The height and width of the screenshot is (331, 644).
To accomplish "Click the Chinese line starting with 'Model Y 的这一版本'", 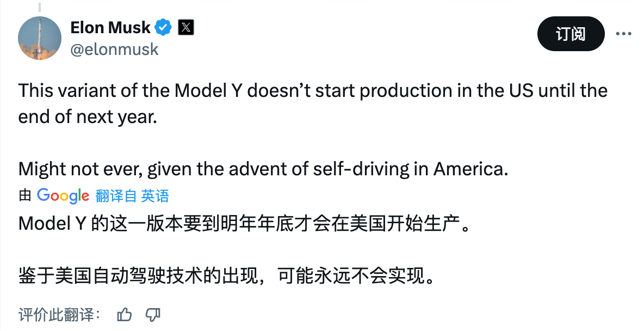I will click(x=244, y=224).
